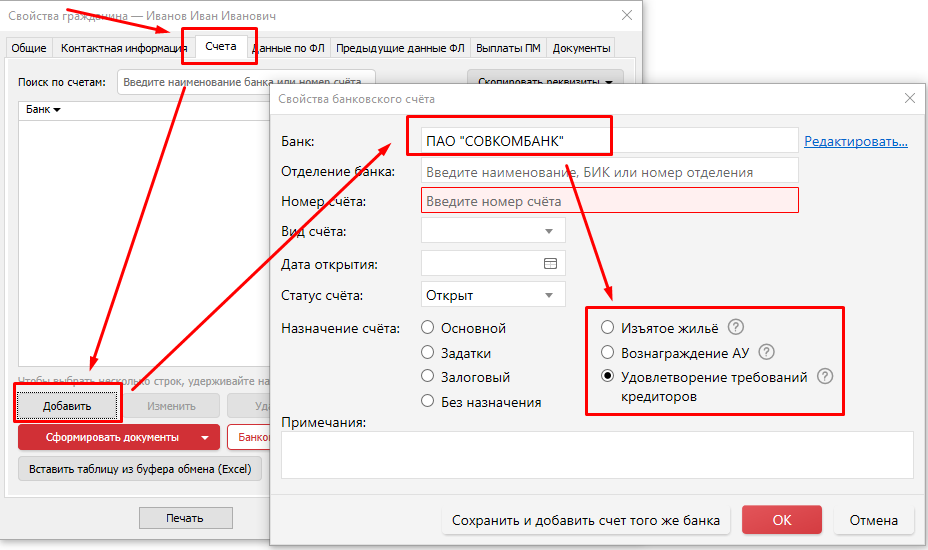Expand the Вид счёта dropdown
The width and height of the screenshot is (928, 550).
pyautogui.click(x=549, y=231)
